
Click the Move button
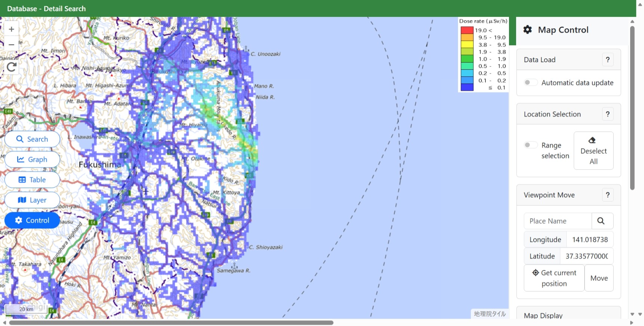click(599, 278)
